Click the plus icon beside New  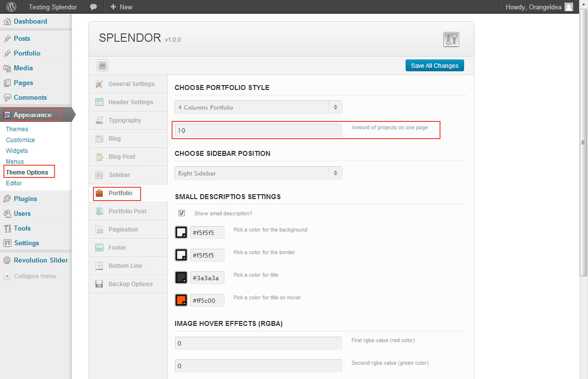[x=113, y=7]
